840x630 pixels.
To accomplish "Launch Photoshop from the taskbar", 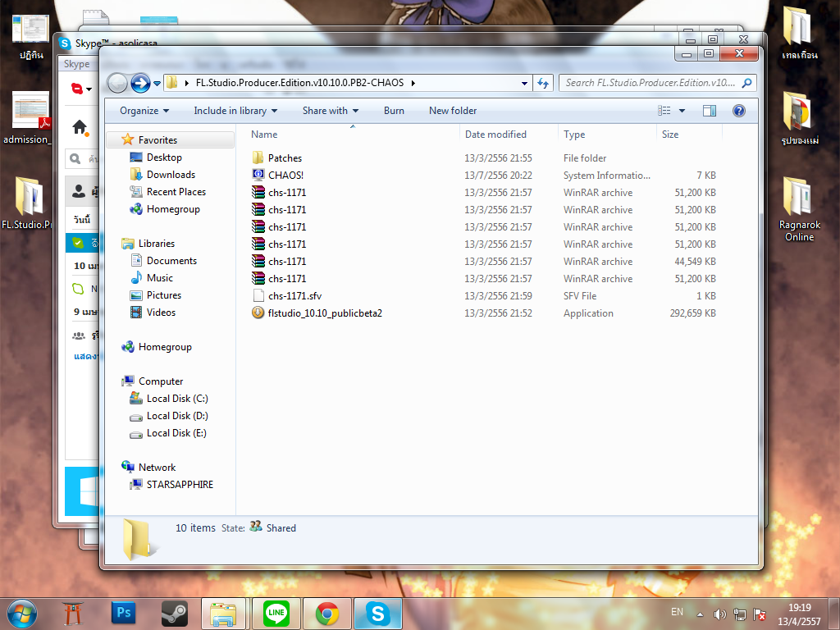I will (x=123, y=613).
